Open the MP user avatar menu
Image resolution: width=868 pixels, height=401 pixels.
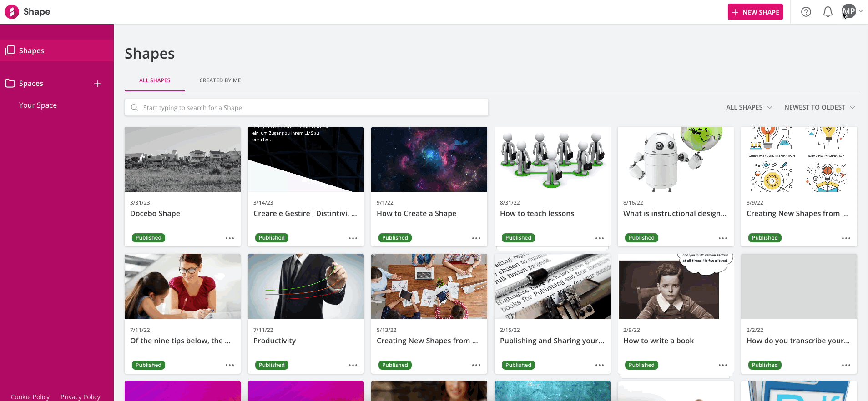click(x=849, y=11)
